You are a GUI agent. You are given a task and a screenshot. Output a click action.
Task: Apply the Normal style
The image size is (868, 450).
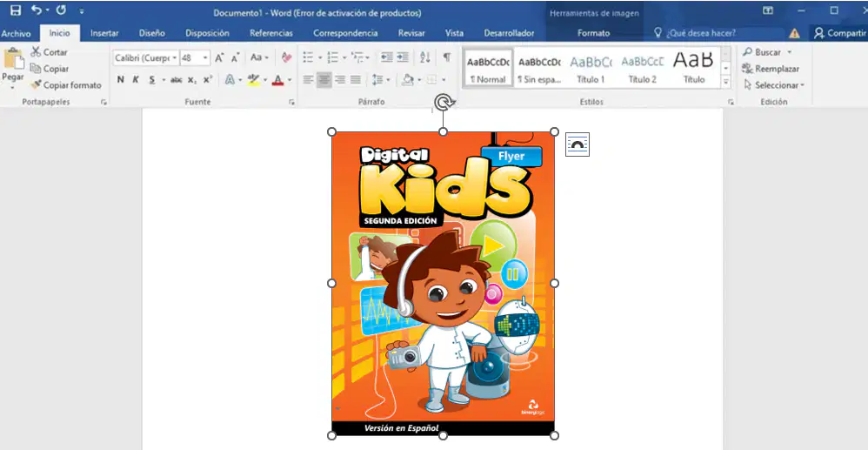488,69
